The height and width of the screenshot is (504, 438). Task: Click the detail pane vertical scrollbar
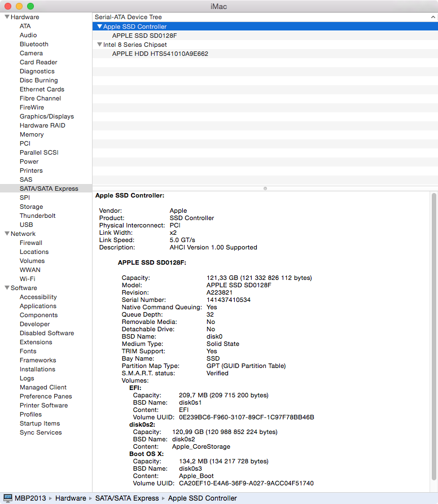(434, 336)
